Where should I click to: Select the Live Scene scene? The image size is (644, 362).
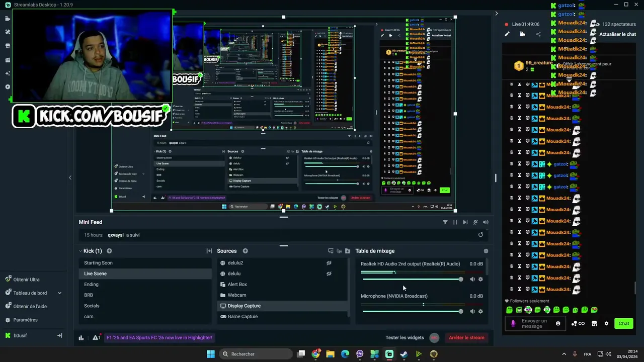point(145,274)
